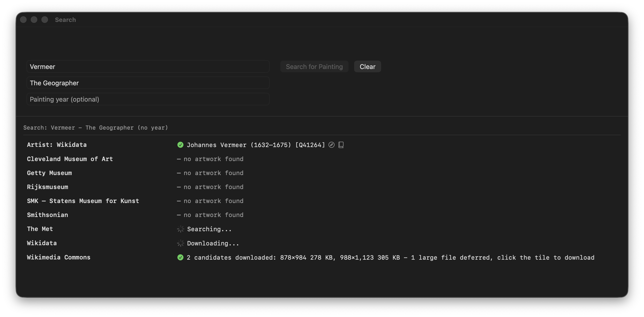Screen dimensions: 644x317
Task: Click The Met row label
Action: click(x=40, y=229)
